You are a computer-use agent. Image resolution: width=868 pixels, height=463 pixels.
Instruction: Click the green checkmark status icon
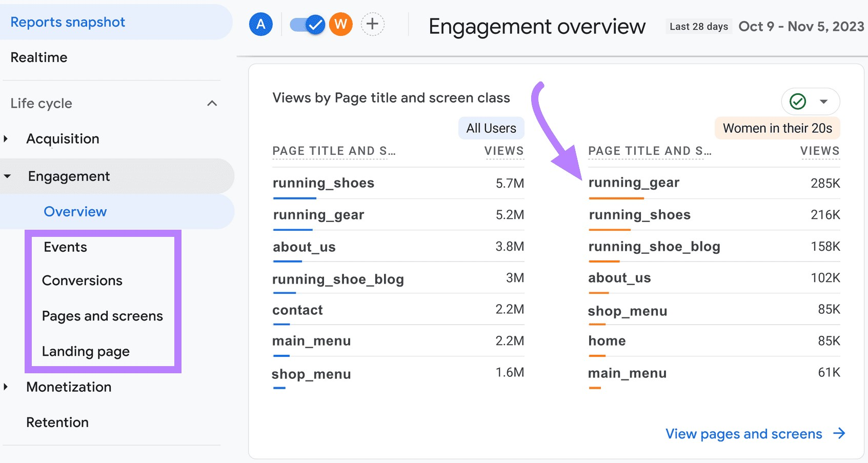798,102
